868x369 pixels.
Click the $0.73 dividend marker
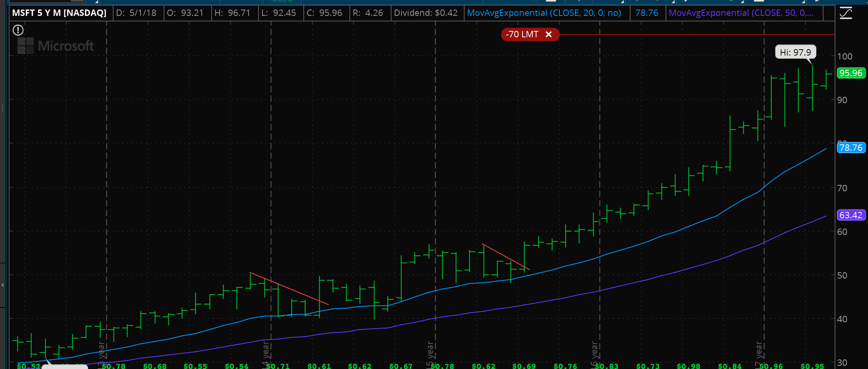coord(648,365)
